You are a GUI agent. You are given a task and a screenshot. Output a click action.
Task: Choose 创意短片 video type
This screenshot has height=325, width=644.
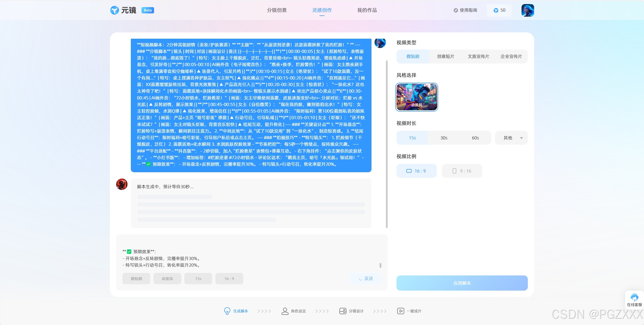click(x=445, y=56)
